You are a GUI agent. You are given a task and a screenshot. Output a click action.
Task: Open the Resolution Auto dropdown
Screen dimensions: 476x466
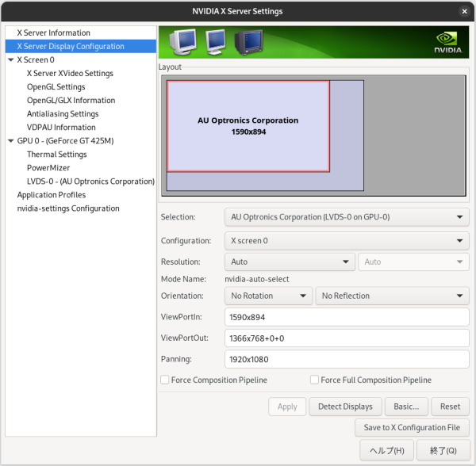click(x=290, y=262)
